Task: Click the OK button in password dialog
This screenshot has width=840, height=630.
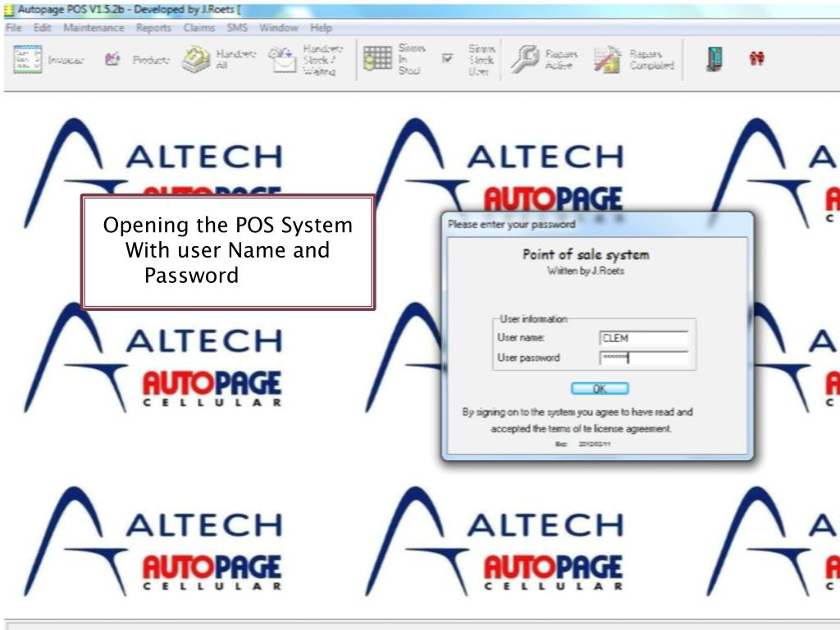Action: (600, 388)
